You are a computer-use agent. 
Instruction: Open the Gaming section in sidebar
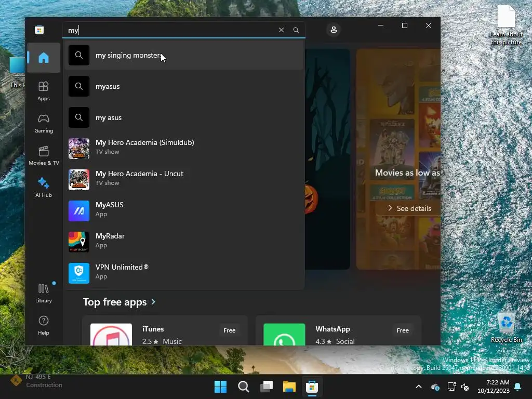click(44, 123)
